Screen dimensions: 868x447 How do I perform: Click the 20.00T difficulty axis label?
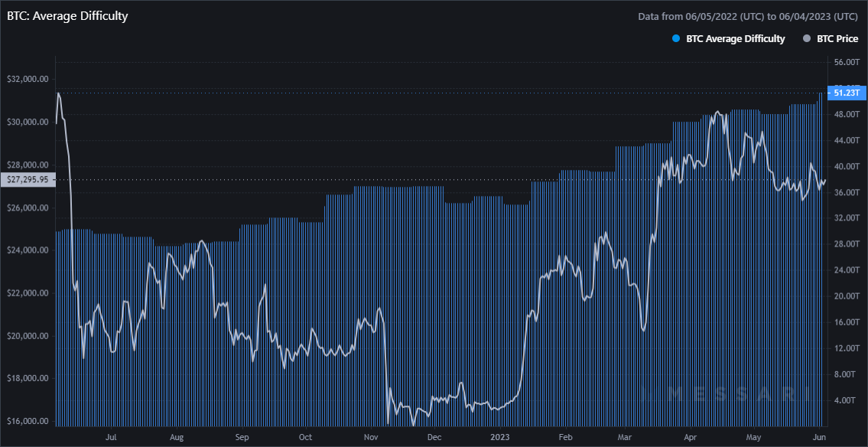[x=847, y=296]
